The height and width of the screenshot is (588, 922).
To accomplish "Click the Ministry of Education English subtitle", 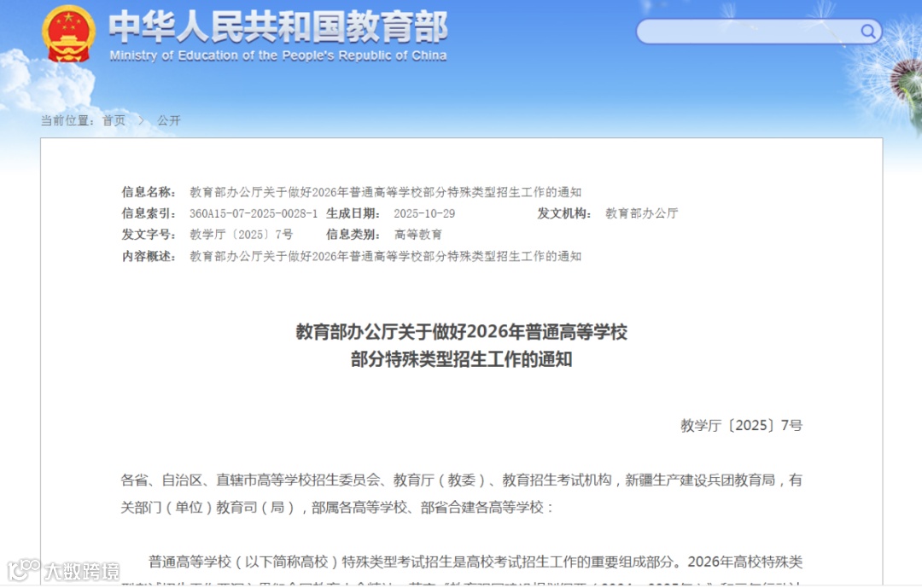I will 278,55.
